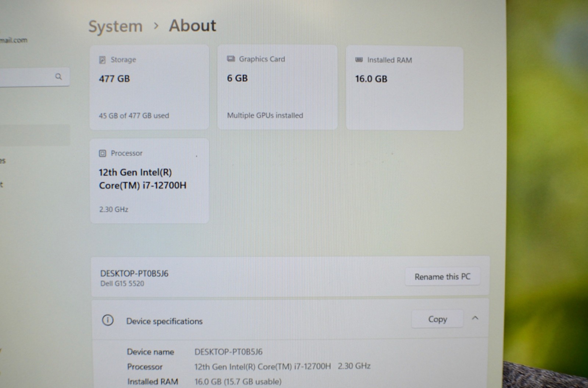Viewport: 588px width, 388px height.
Task: Open the Storage card showing 477 GB
Action: [x=149, y=87]
